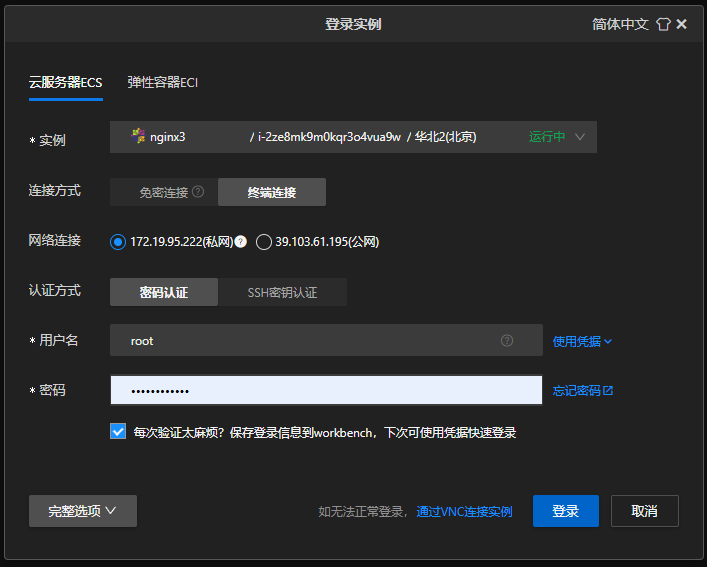Select SSH密钥认证 authentication method
The height and width of the screenshot is (567, 707).
coord(282,292)
